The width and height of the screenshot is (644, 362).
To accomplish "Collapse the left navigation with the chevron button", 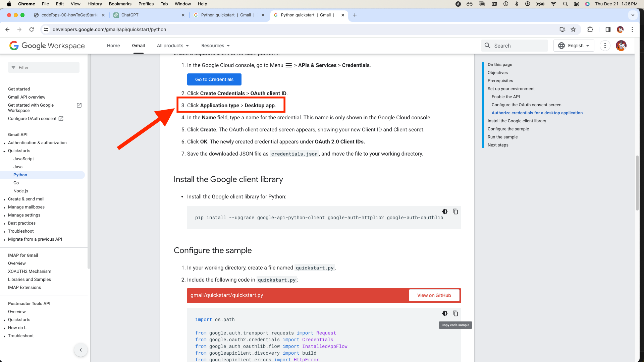I will click(81, 350).
